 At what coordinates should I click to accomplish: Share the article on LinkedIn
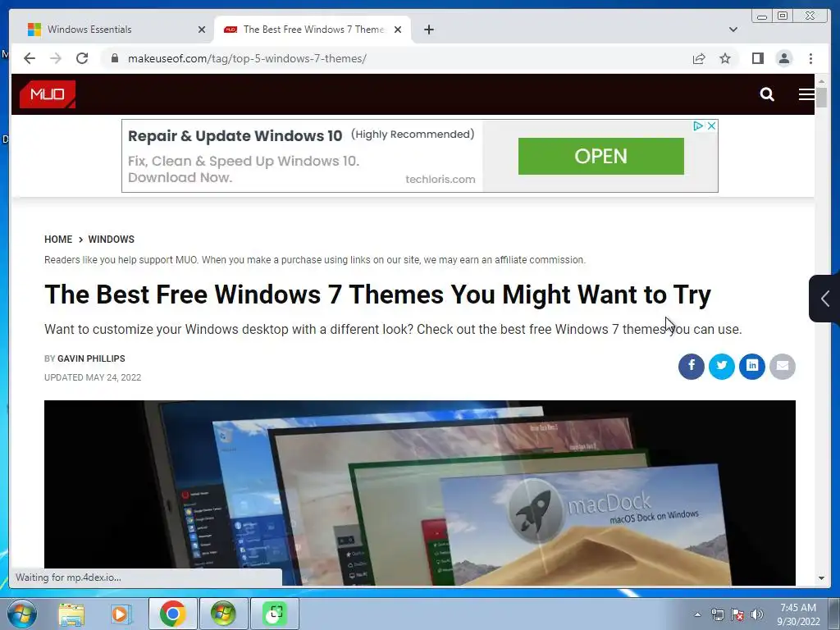(752, 367)
